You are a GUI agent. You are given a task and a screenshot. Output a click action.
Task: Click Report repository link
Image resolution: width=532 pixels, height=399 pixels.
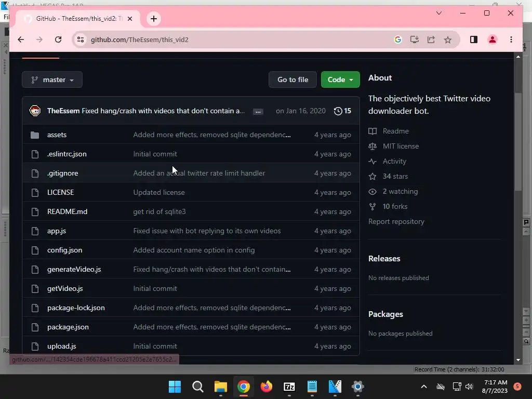coord(396,221)
